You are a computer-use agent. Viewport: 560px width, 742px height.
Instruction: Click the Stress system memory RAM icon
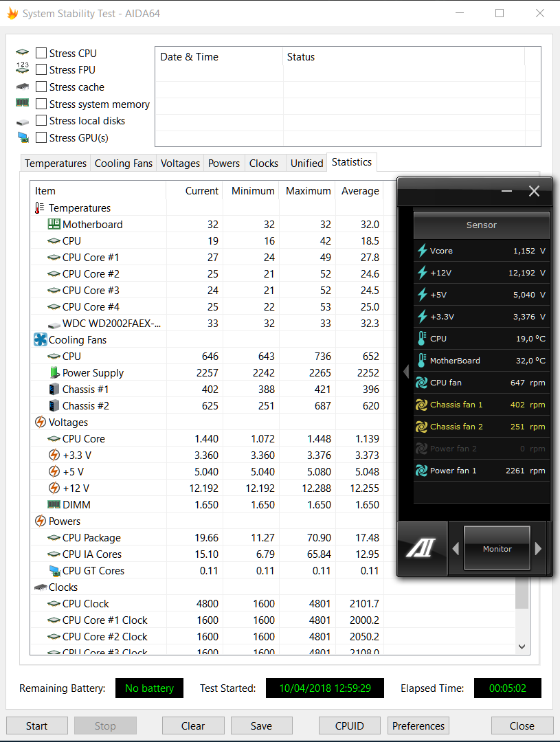click(x=22, y=102)
